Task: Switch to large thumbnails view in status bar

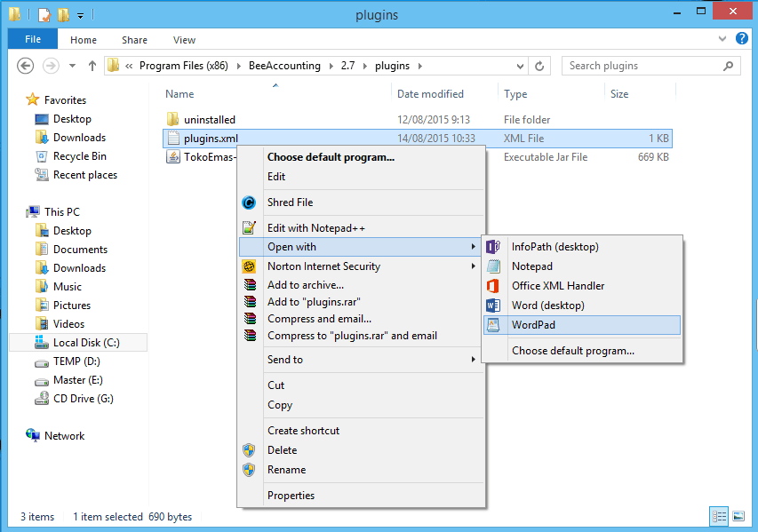Action: (x=738, y=517)
